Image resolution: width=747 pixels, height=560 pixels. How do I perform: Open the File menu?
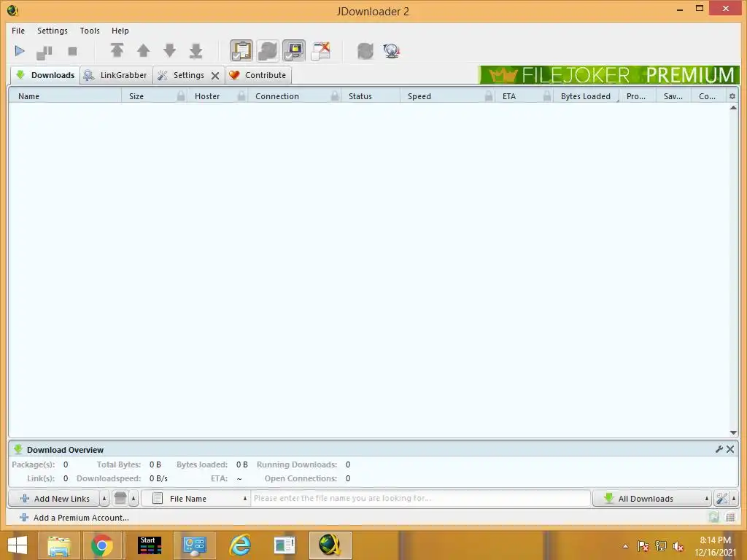(18, 31)
